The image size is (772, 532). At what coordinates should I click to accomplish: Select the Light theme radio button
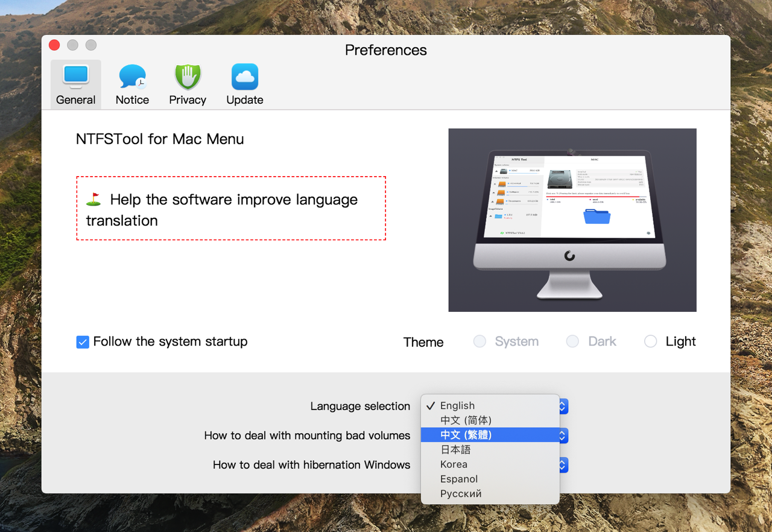click(650, 341)
